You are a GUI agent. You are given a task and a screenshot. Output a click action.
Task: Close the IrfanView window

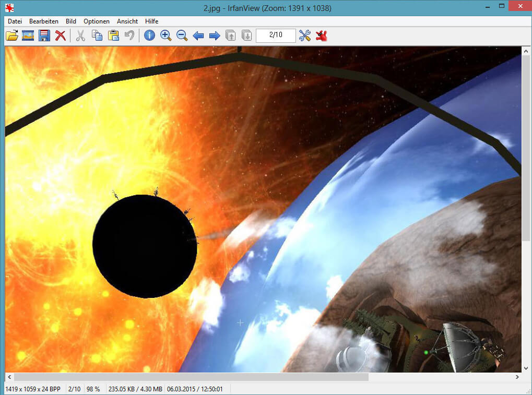point(520,6)
